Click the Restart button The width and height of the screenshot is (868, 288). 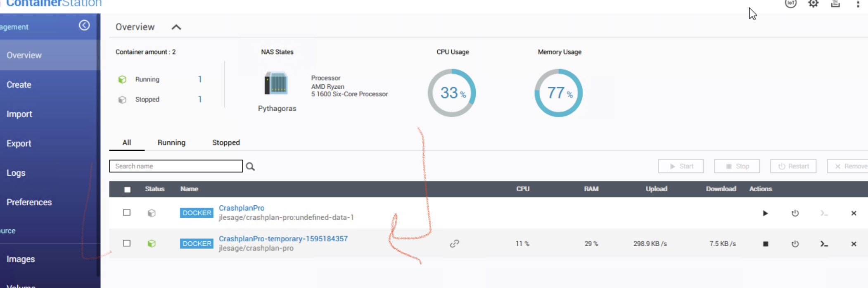[x=793, y=166]
